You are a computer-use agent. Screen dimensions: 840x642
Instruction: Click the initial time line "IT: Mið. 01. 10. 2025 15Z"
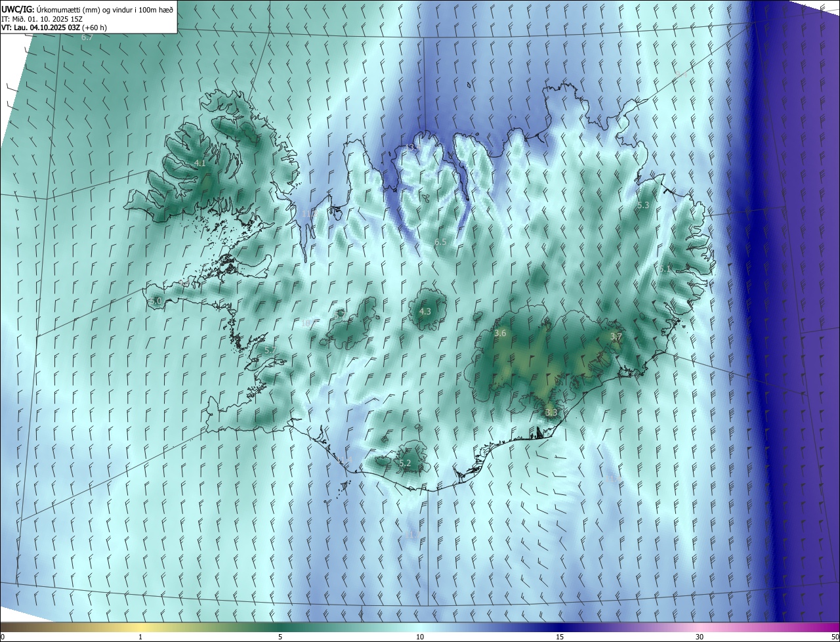coord(41,18)
